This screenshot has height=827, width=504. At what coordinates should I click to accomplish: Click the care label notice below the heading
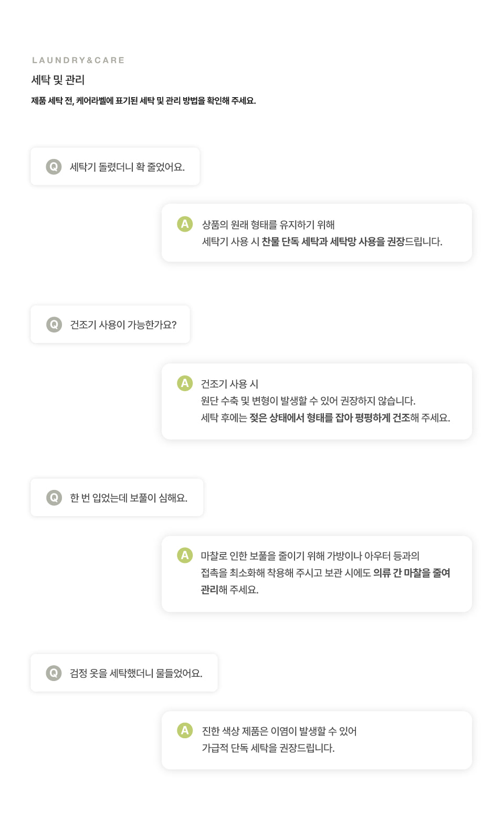coord(143,101)
